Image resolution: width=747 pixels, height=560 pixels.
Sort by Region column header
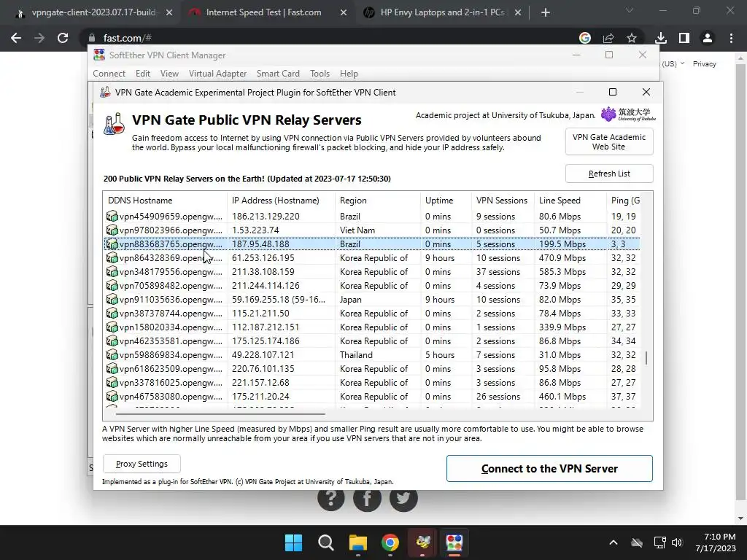[378, 201]
